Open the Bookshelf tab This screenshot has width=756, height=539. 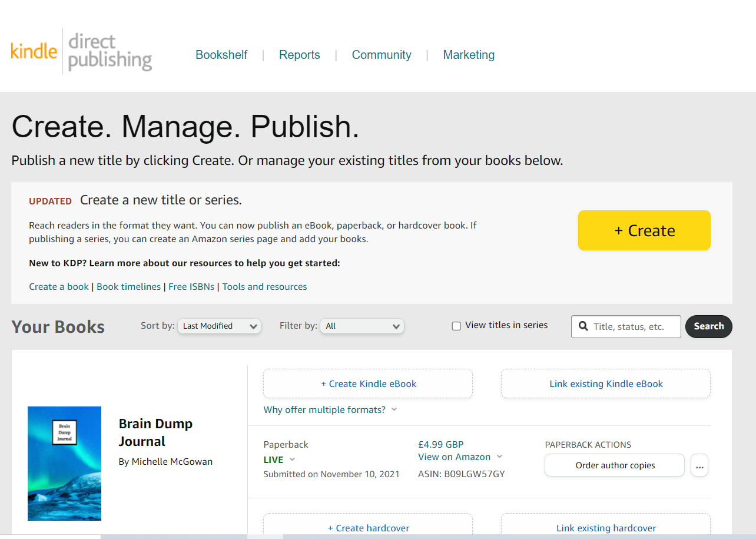(x=221, y=55)
